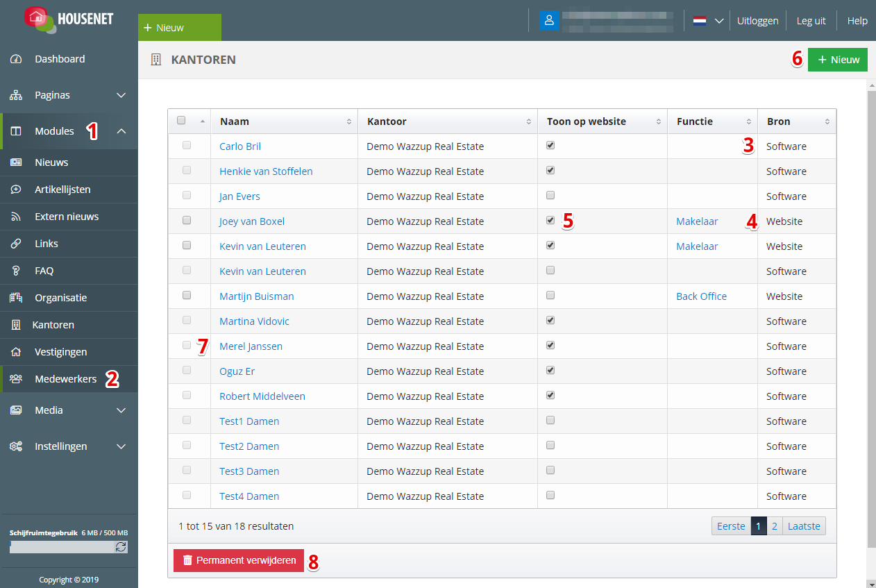This screenshot has width=876, height=588.
Task: Click the building icon next to KANTOREN heading
Action: [156, 60]
